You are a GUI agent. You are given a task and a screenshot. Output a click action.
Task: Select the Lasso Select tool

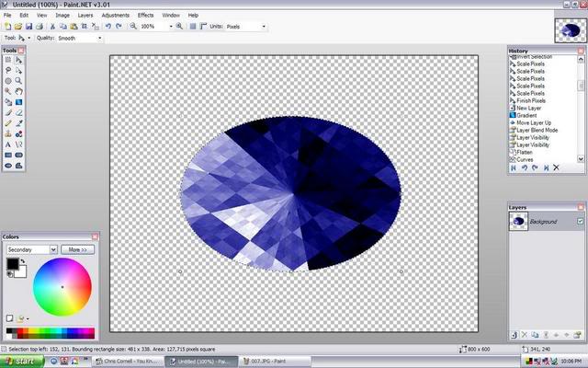8,70
